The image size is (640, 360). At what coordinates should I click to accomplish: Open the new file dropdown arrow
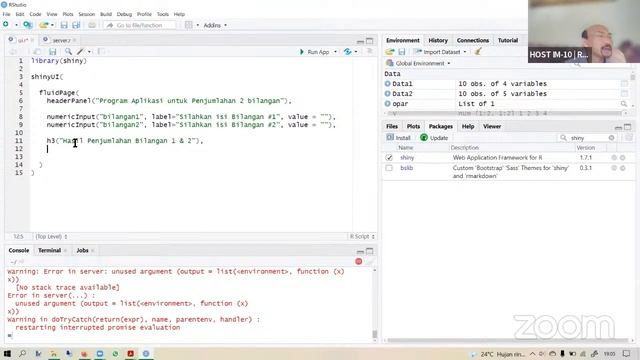click(x=16, y=25)
